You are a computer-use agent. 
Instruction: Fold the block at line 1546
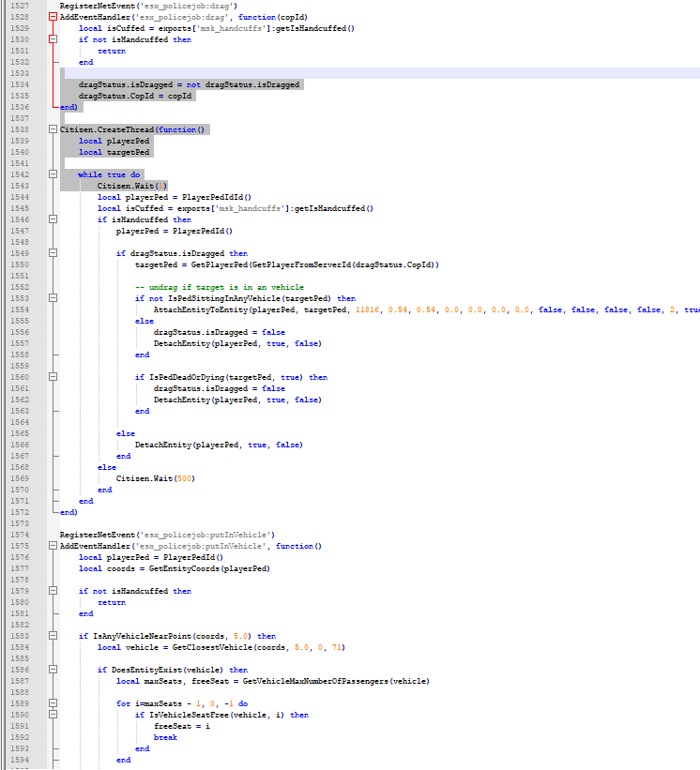point(53,220)
